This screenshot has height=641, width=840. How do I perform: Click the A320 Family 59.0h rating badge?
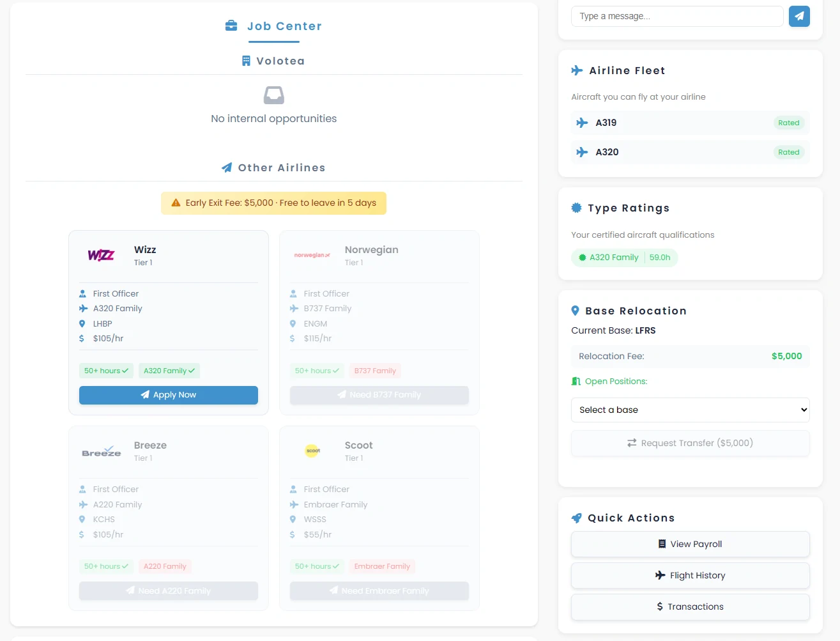(x=625, y=258)
